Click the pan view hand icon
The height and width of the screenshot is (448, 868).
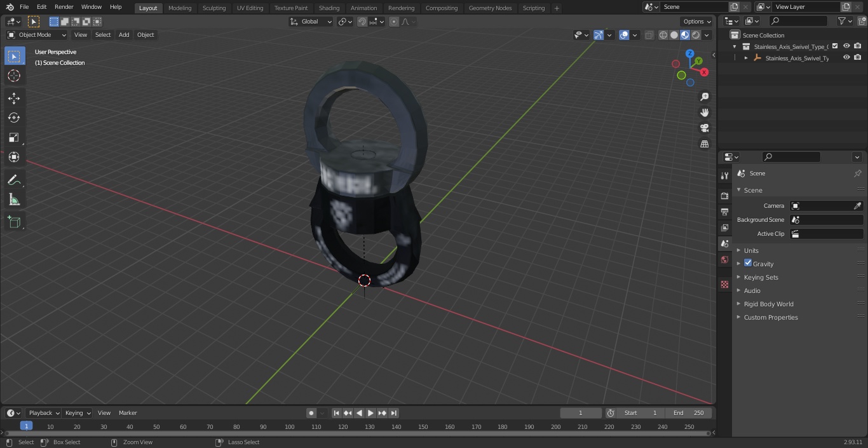(704, 112)
